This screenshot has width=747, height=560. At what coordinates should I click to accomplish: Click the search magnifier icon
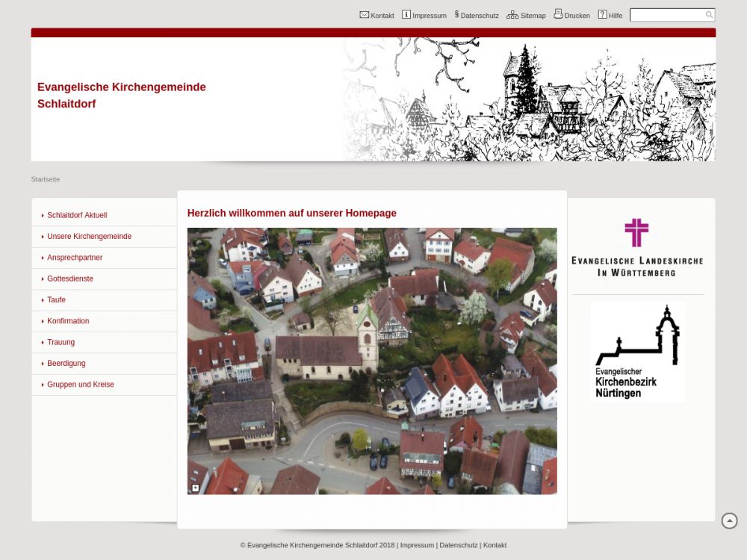click(709, 15)
